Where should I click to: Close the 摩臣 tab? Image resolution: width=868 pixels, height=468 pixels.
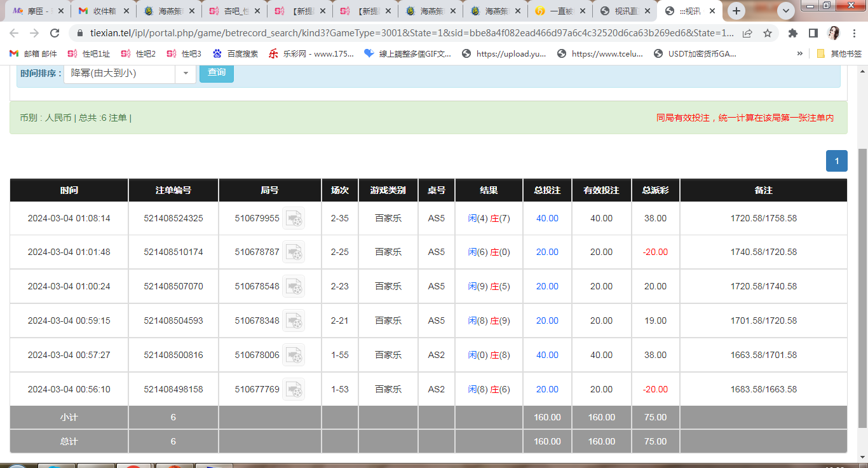[62, 11]
